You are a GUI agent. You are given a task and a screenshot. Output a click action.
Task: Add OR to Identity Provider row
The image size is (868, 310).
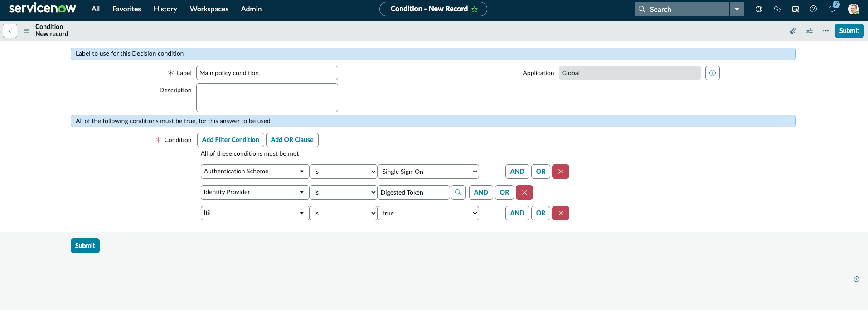[504, 192]
